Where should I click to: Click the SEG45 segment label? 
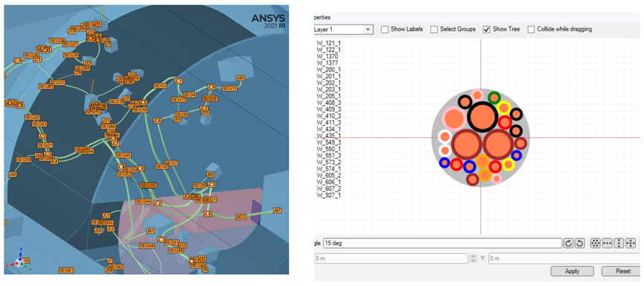[123, 156]
